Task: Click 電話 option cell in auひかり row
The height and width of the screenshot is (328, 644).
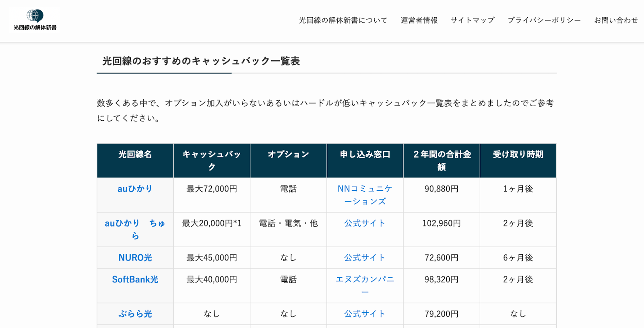Action: (x=289, y=195)
